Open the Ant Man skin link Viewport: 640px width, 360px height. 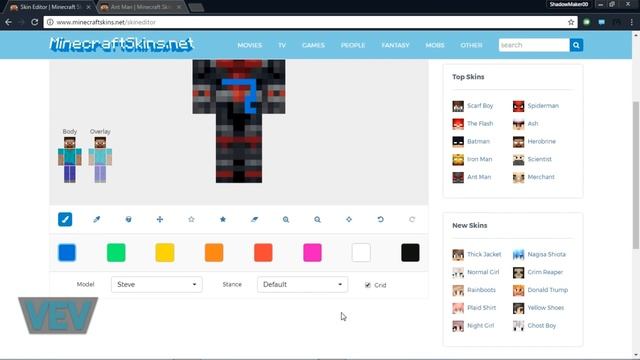point(479,177)
